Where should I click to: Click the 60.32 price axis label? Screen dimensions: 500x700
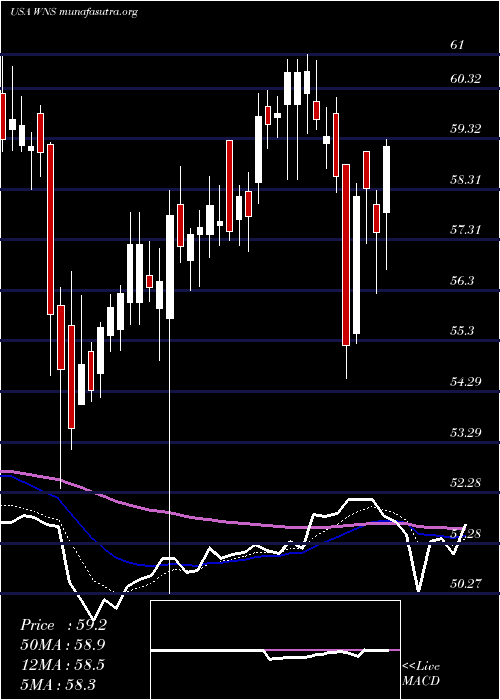[466, 79]
